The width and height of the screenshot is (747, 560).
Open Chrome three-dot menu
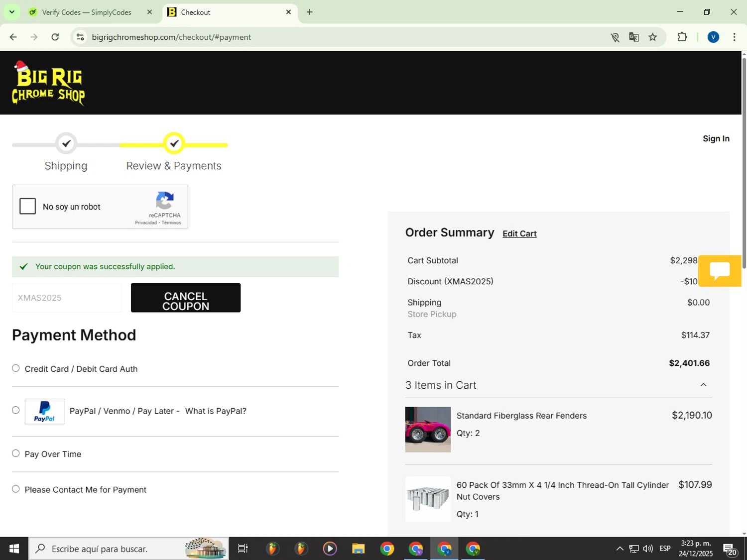click(734, 37)
